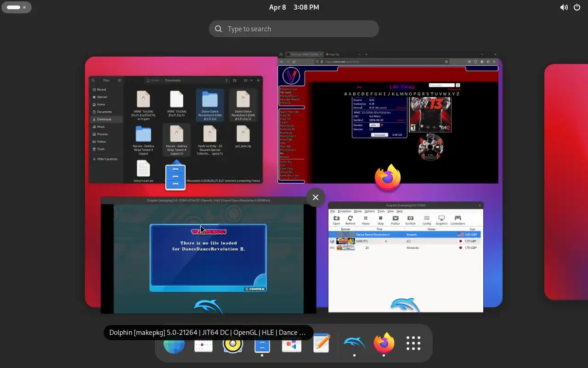The width and height of the screenshot is (588, 368).
Task: Open Graphics icon in Dolphin toolbar
Action: click(x=441, y=220)
